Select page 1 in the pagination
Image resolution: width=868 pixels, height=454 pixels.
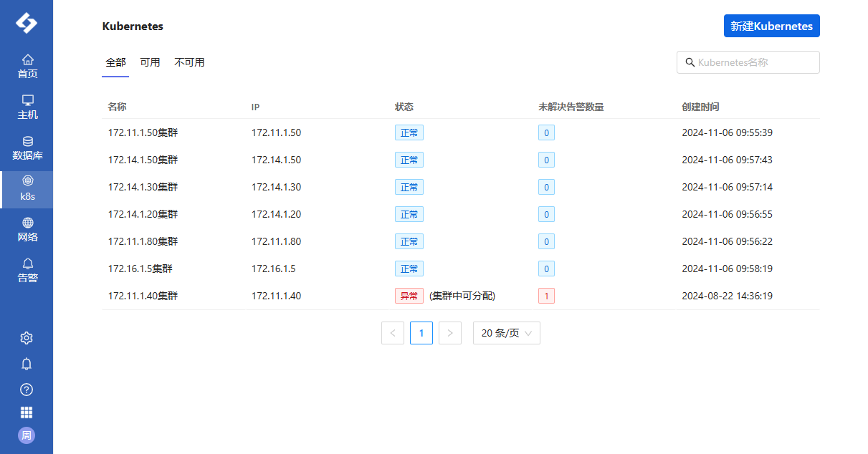(x=421, y=333)
